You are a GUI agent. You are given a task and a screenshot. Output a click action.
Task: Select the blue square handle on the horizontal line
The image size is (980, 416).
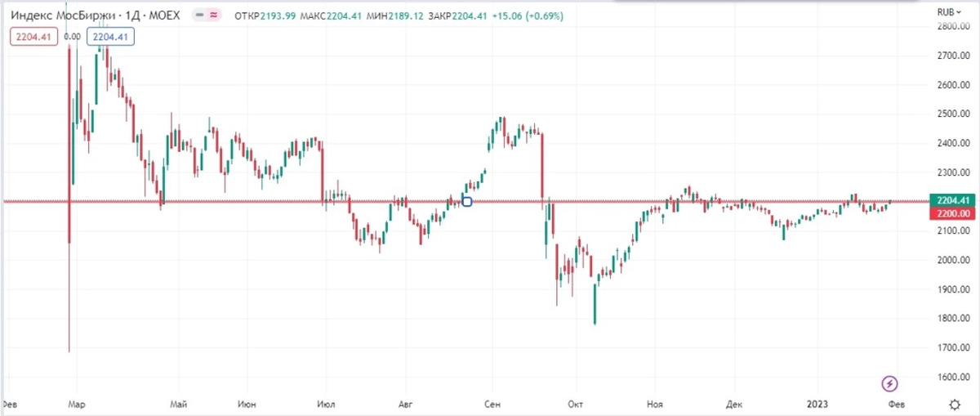(x=467, y=201)
